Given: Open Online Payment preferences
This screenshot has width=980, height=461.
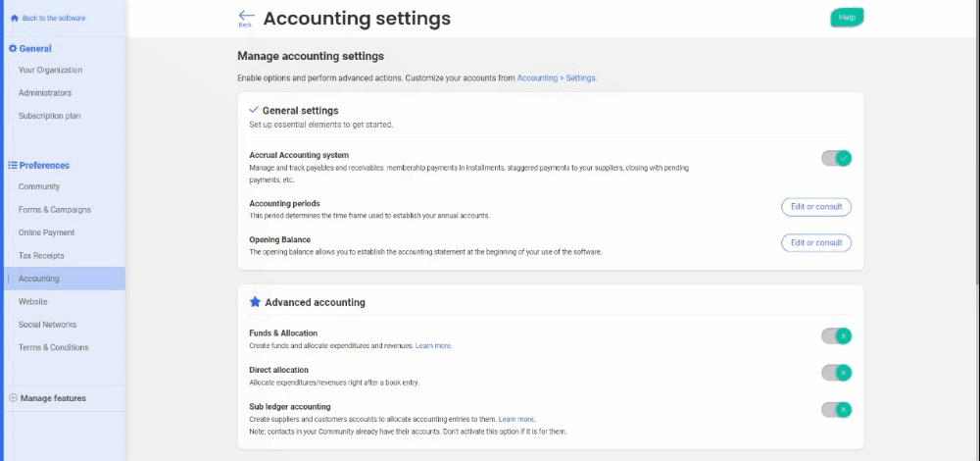Looking at the screenshot, I should pos(46,232).
